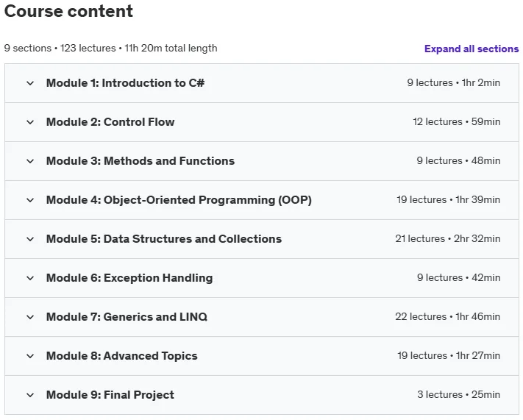Toggle the Module 9 Final Project chevron
This screenshot has width=523, height=420.
pos(30,395)
